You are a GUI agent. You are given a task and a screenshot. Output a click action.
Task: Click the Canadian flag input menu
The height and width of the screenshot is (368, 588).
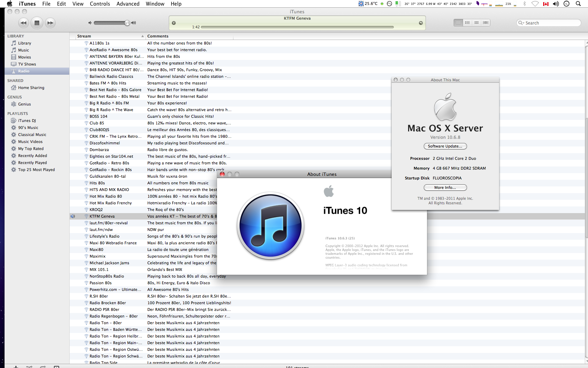[x=546, y=4]
